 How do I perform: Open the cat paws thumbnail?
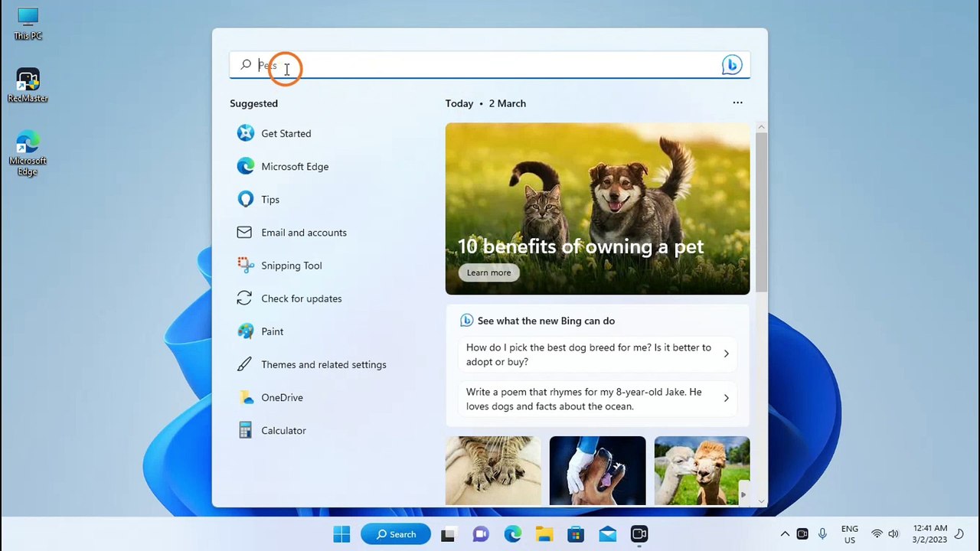coord(493,471)
